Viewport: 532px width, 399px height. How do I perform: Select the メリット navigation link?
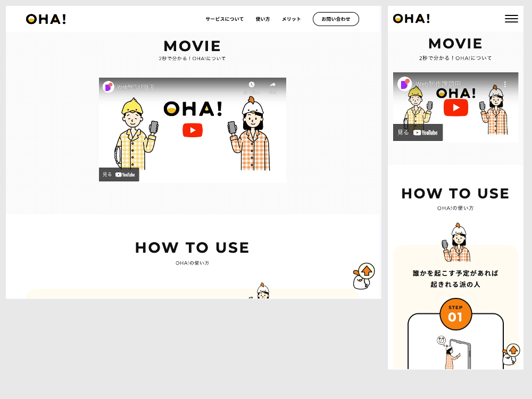coord(291,19)
